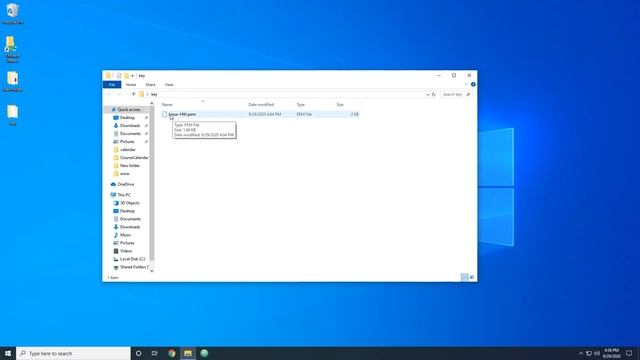The image size is (640, 360).
Task: Click the Properties icon in the title bar toolbar
Action: pyautogui.click(x=119, y=76)
